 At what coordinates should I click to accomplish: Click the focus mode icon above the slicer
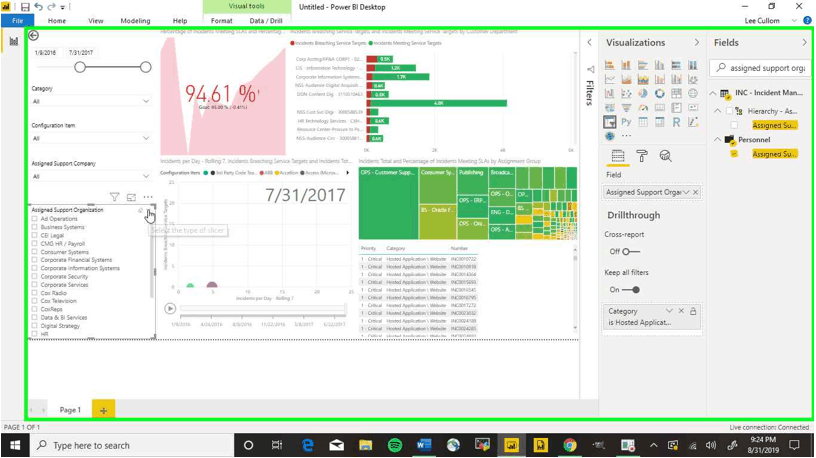click(131, 198)
